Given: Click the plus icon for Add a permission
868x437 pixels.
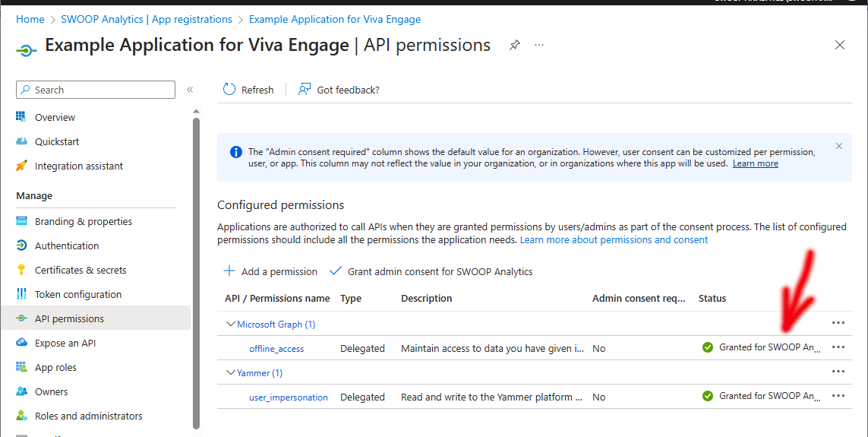Looking at the screenshot, I should pos(229,271).
